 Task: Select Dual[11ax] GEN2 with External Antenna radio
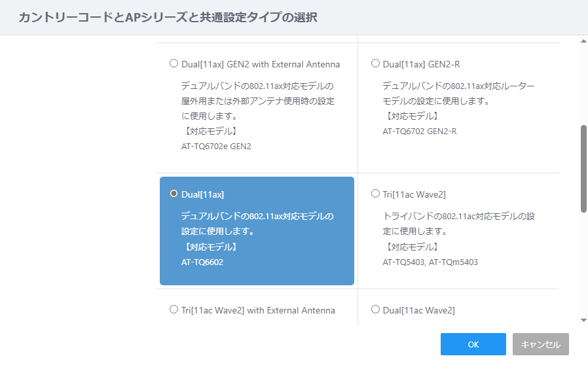coord(174,63)
